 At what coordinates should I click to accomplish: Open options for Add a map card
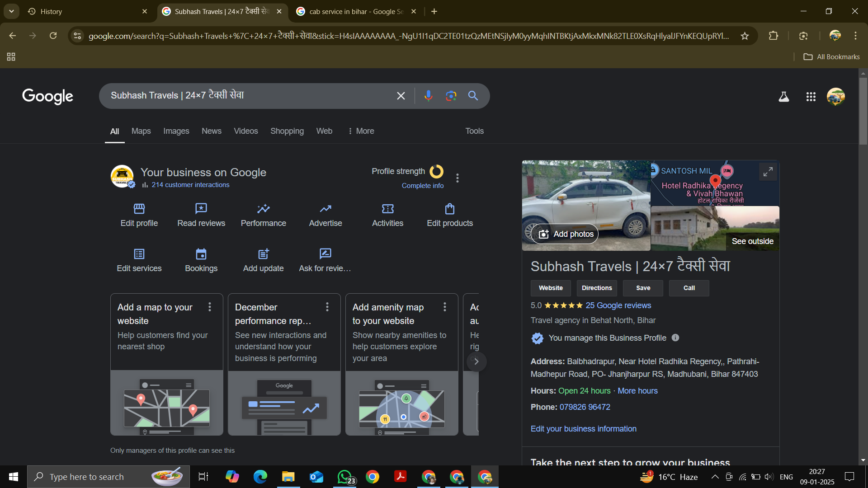pos(210,307)
